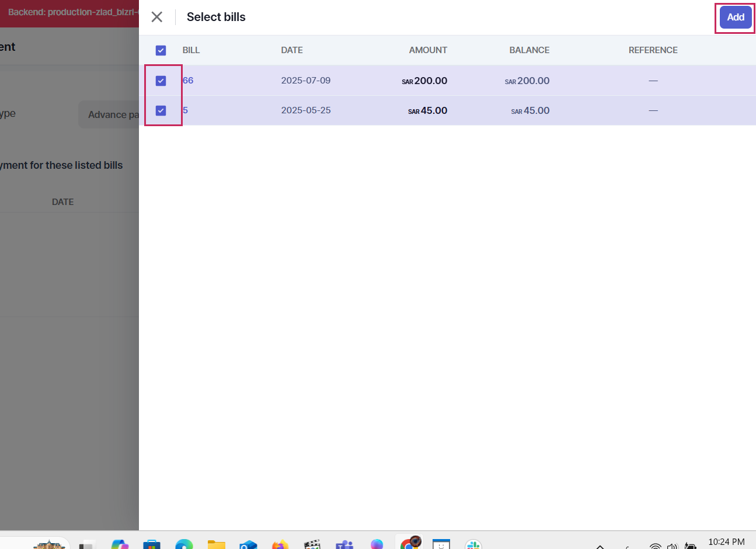Toggle the select-all bills checkbox

coord(161,51)
